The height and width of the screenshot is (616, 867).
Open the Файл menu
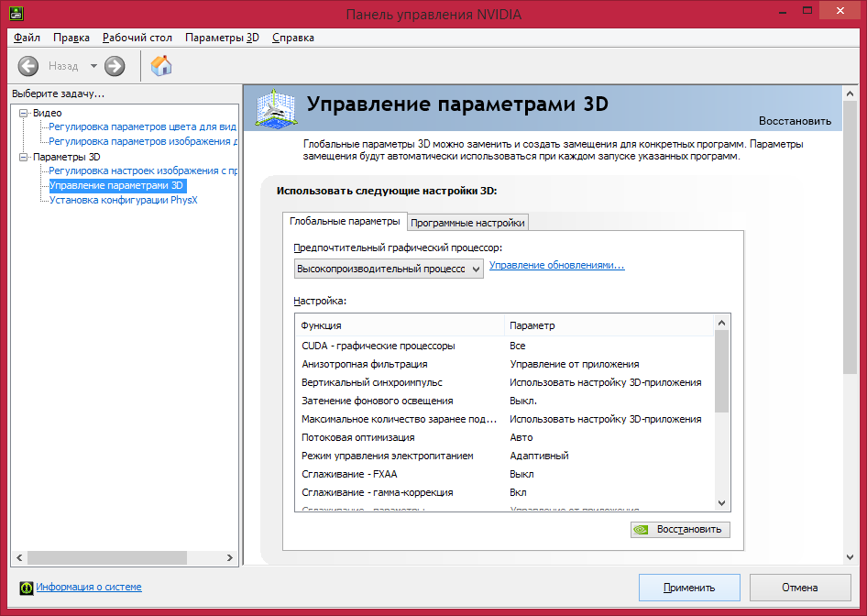[x=27, y=38]
